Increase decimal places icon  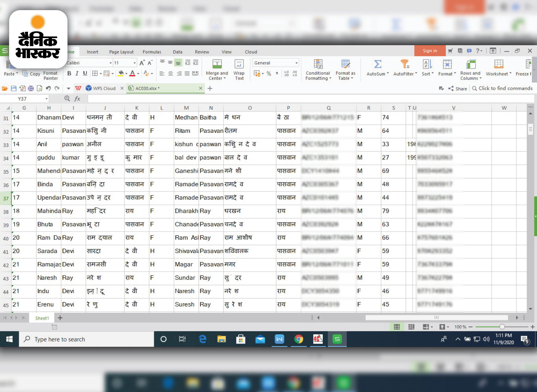[x=286, y=73]
